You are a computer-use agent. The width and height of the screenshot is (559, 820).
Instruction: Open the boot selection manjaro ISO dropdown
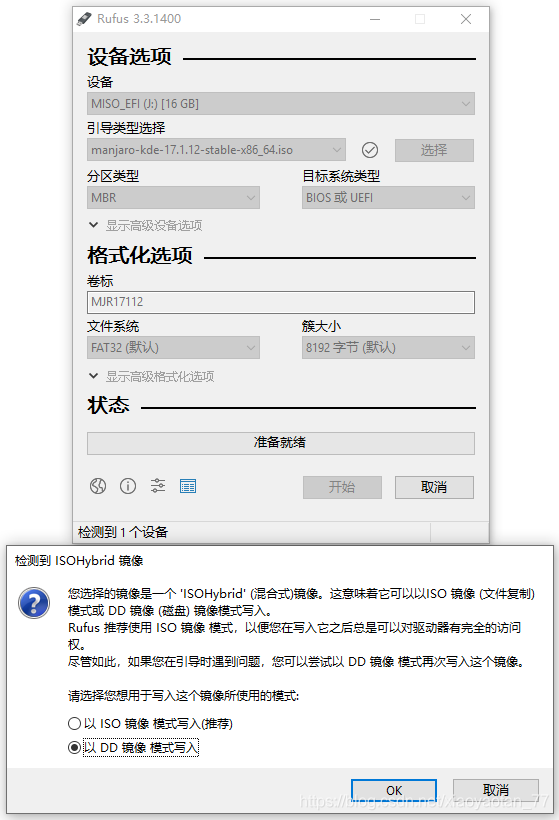(x=216, y=150)
